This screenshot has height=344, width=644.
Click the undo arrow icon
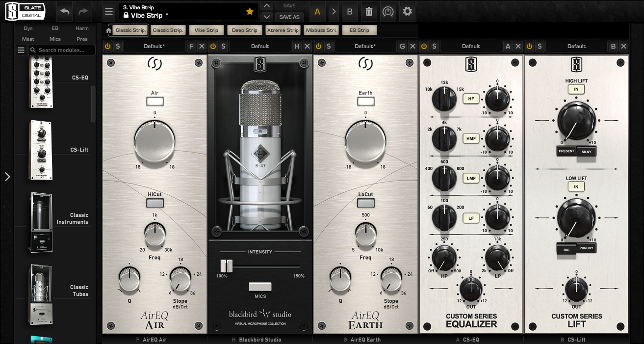coord(65,11)
